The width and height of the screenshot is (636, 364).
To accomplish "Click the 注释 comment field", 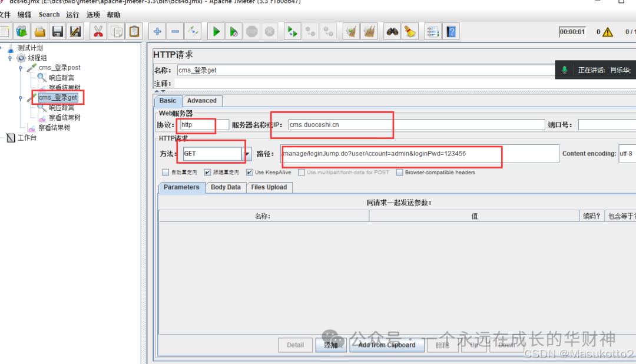I will coord(405,83).
